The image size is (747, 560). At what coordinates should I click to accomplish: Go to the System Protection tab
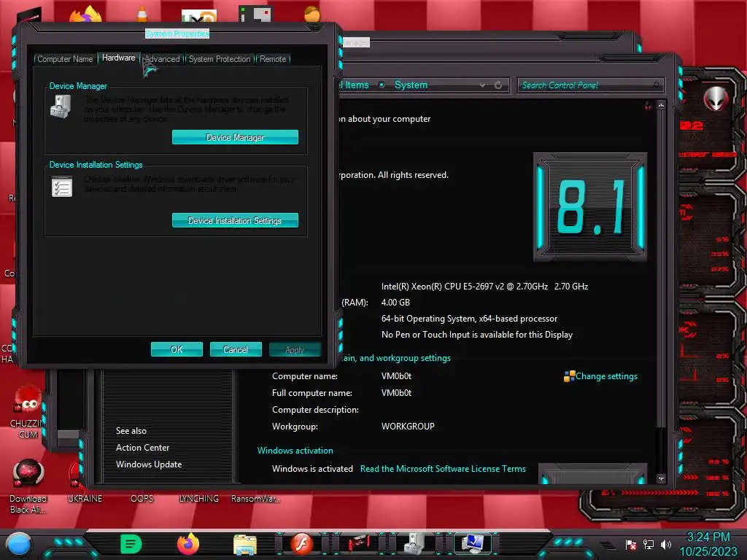click(x=220, y=59)
